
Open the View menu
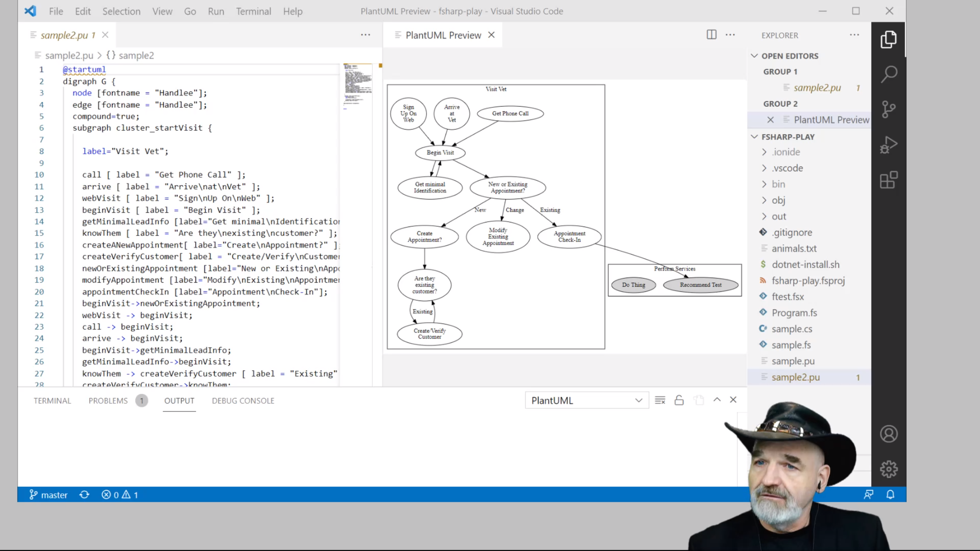tap(162, 11)
